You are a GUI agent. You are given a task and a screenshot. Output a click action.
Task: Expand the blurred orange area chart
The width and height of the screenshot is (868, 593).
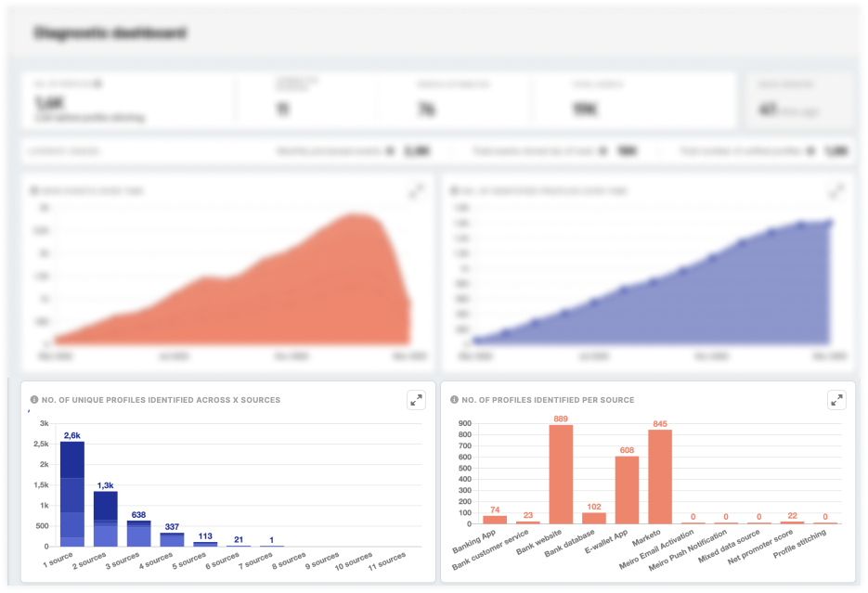point(416,191)
